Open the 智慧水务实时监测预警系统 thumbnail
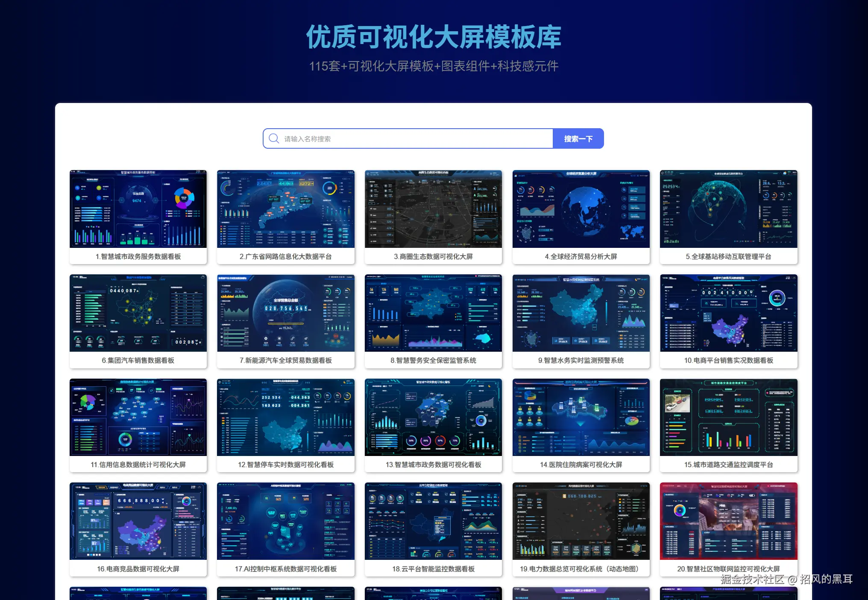 point(581,313)
